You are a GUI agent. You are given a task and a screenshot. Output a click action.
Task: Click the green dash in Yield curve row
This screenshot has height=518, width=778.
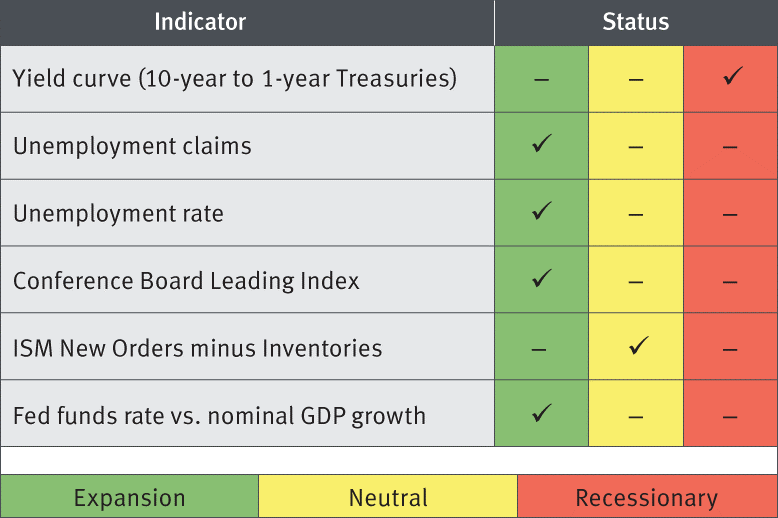coord(541,79)
